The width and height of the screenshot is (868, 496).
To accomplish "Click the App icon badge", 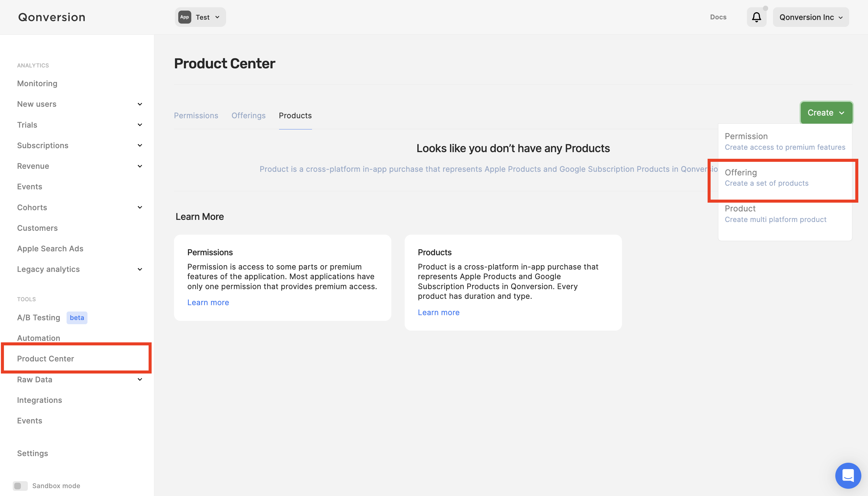I will tap(184, 17).
